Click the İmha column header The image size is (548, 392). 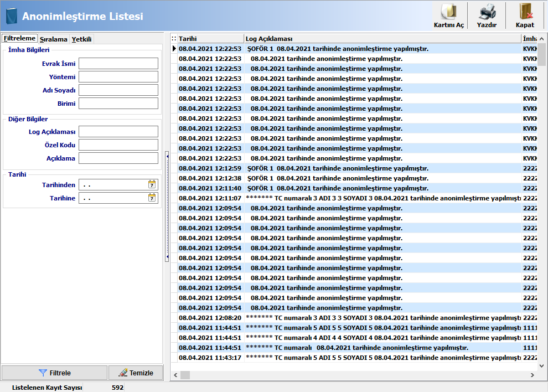coord(529,38)
